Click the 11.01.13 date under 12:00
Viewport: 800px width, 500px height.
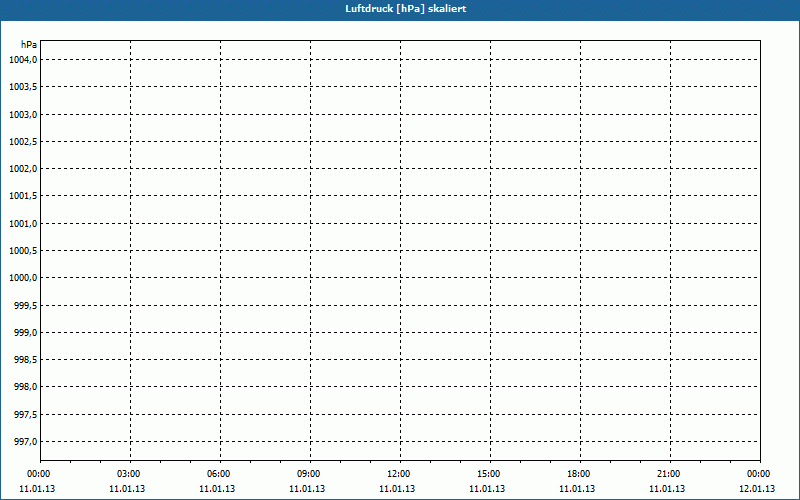point(397,489)
